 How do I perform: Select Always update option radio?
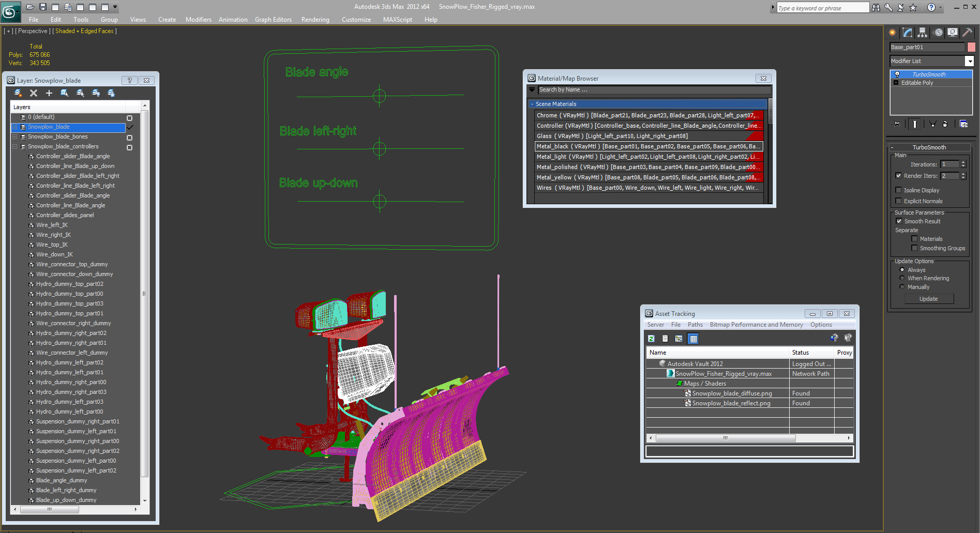tap(902, 270)
